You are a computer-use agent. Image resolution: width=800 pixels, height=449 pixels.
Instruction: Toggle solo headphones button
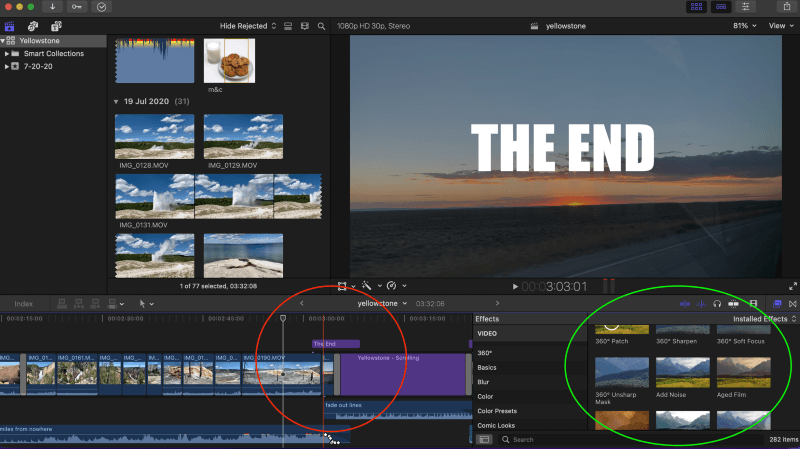[717, 304]
